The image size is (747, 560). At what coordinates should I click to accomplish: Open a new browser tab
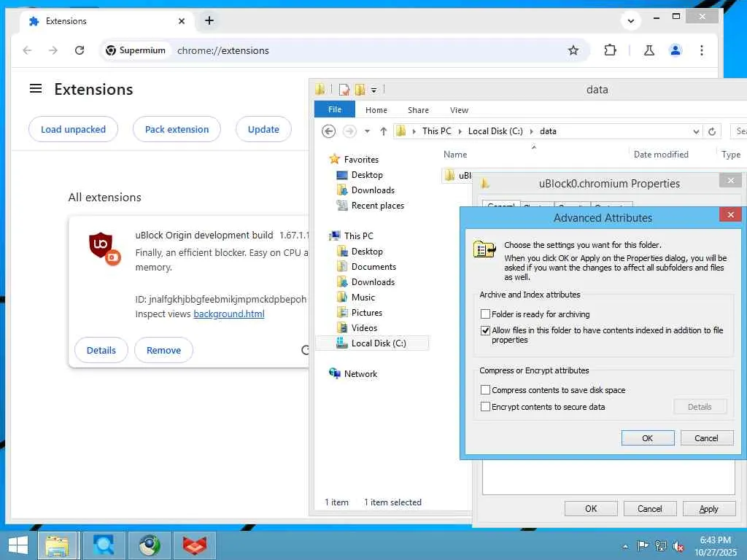(209, 20)
